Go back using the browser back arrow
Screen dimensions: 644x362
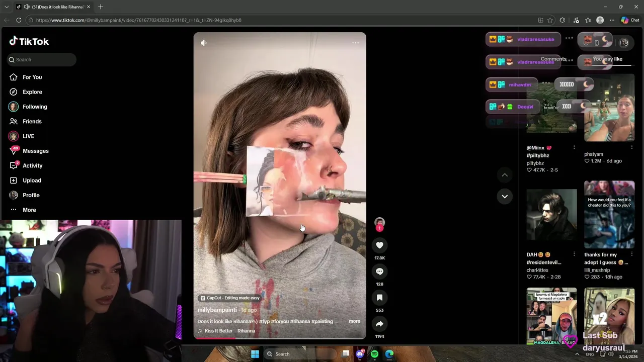pyautogui.click(x=7, y=20)
